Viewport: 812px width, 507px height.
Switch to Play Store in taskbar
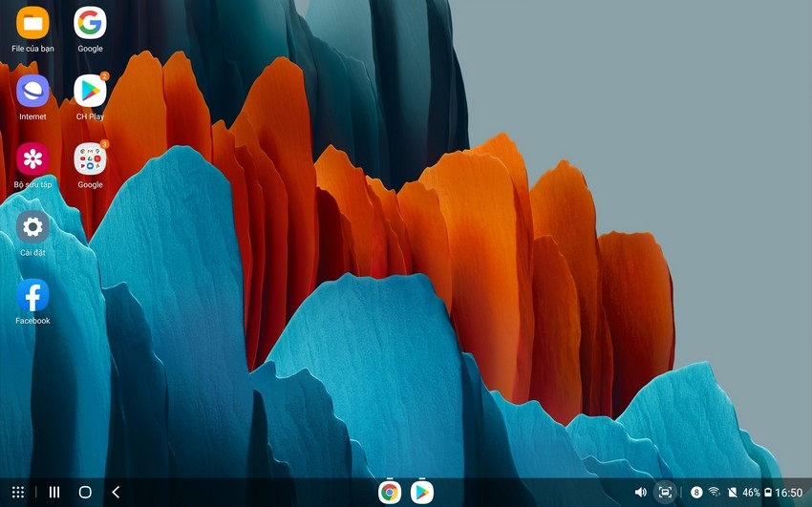pos(422,492)
